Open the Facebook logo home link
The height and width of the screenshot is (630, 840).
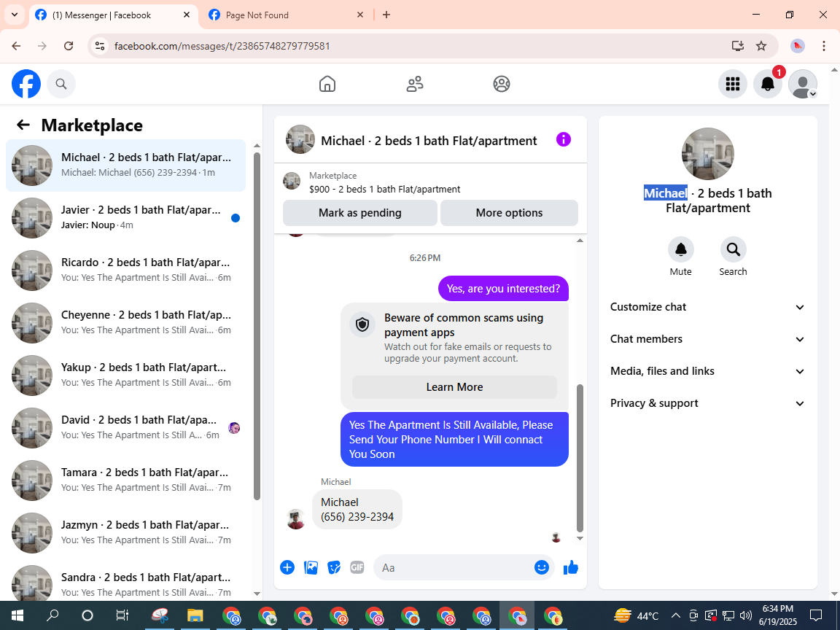26,84
